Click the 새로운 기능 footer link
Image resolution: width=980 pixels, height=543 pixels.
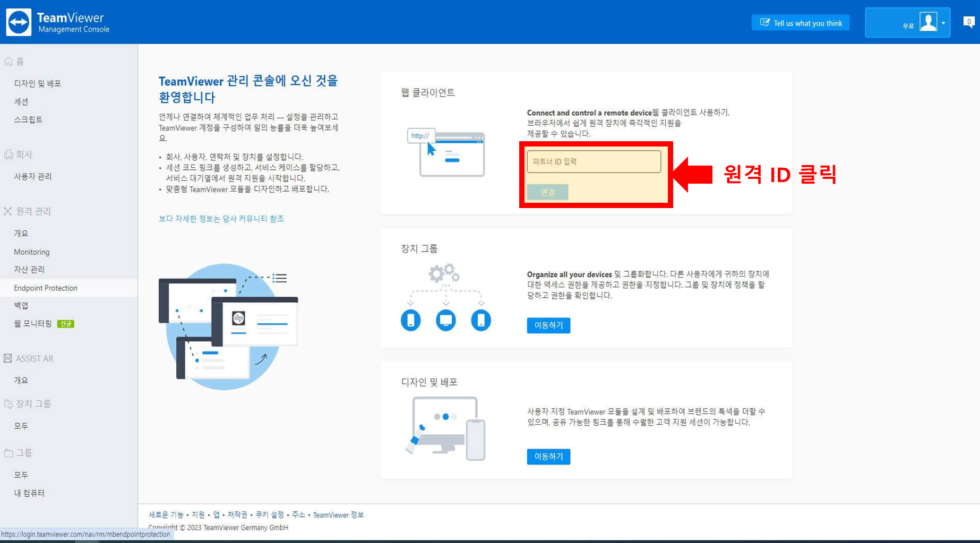coord(166,515)
